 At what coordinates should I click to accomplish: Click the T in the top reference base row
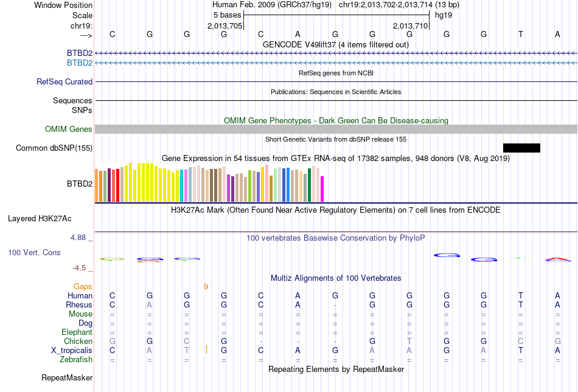click(520, 34)
